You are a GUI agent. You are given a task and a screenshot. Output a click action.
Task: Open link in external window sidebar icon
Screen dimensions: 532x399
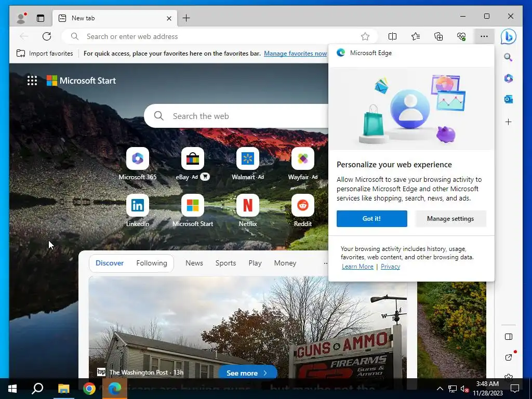[x=508, y=357]
